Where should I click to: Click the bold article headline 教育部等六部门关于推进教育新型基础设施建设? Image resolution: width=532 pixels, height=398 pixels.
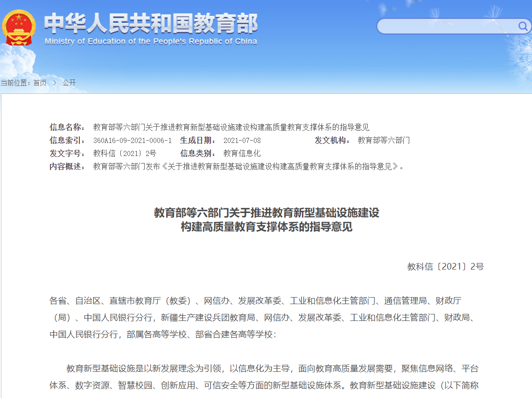[x=266, y=213]
